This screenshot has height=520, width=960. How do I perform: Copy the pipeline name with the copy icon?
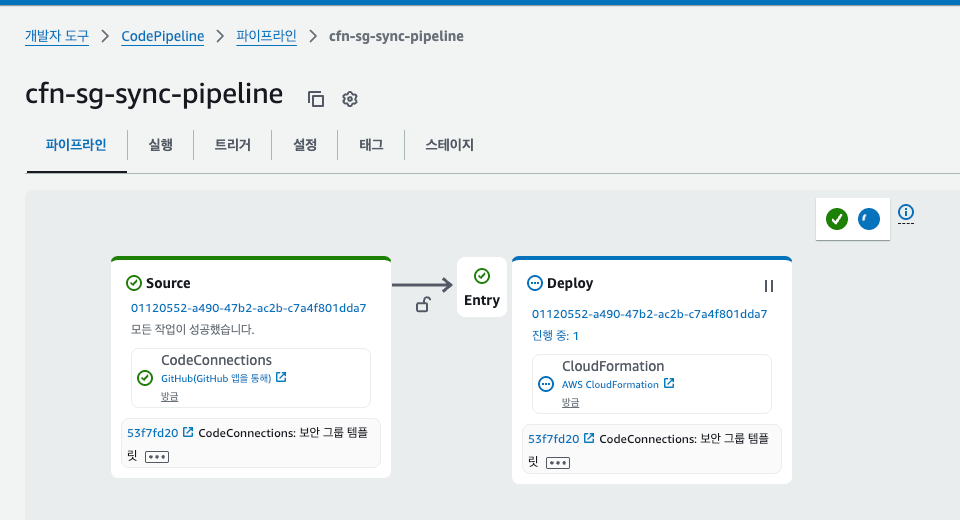click(x=316, y=99)
